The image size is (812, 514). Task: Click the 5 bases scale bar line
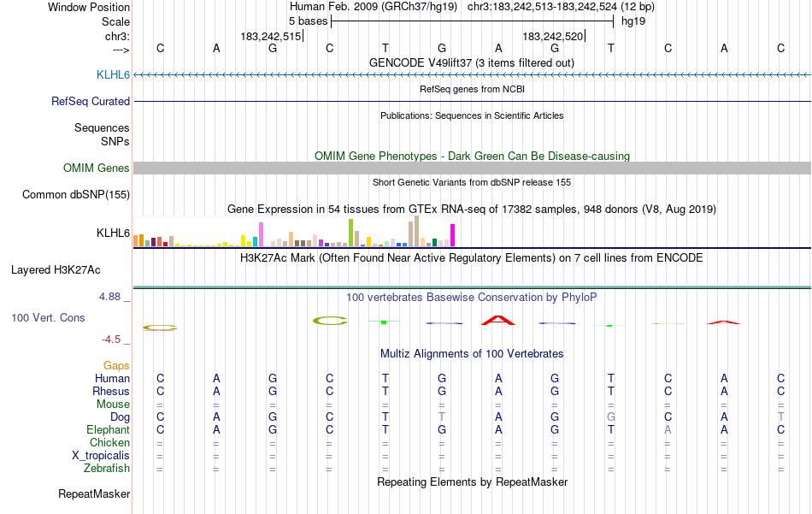(x=473, y=21)
